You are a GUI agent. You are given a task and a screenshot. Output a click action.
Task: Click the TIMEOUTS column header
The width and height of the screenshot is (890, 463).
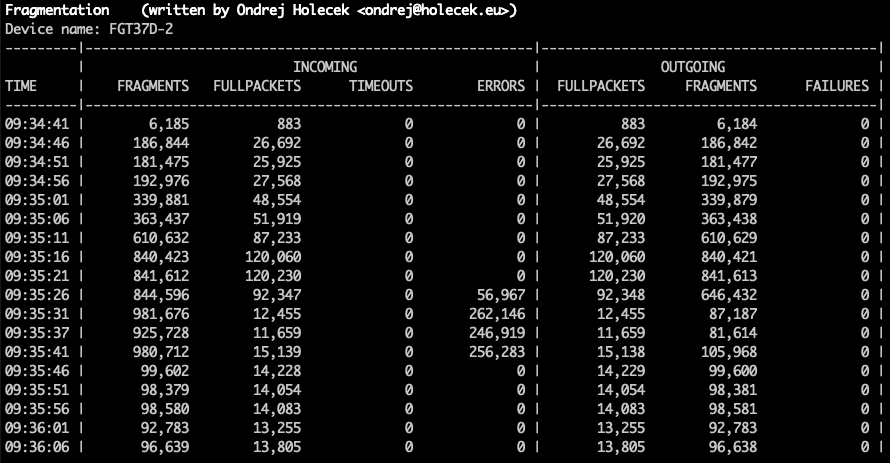click(x=380, y=86)
